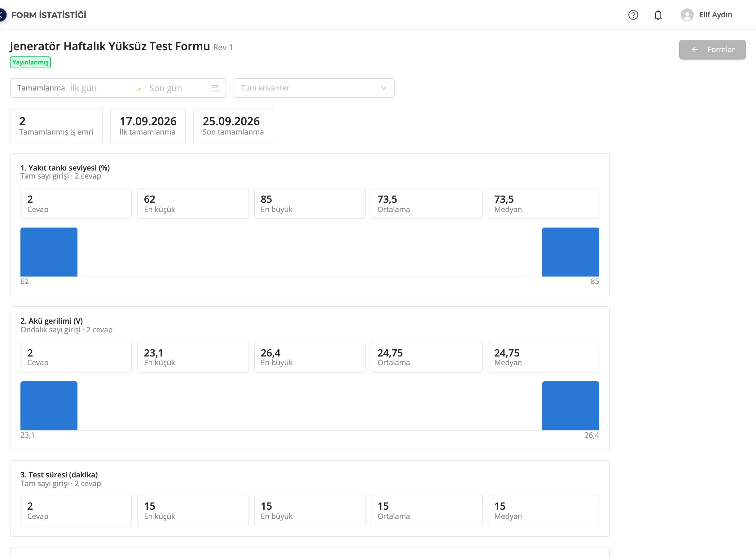Select question title 1. Yakıt tankı seviyesi (%)
Image resolution: width=756 pixels, height=558 pixels.
click(x=65, y=168)
